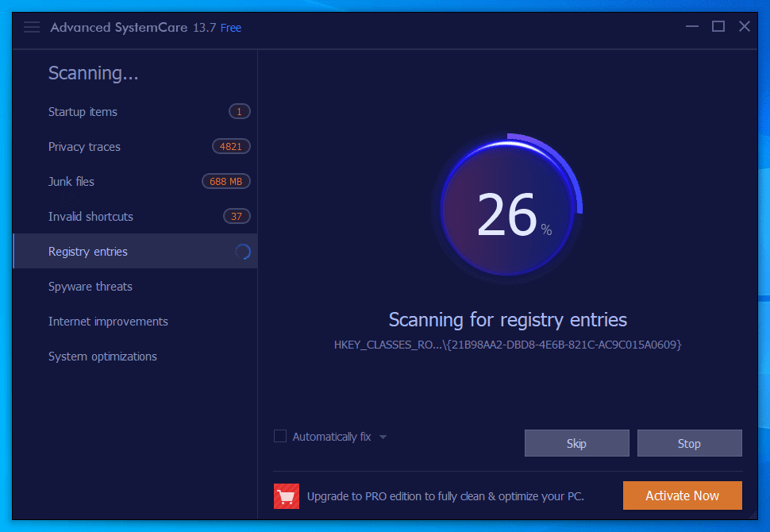Select Spyware threats in the sidebar
The image size is (770, 532).
point(90,286)
